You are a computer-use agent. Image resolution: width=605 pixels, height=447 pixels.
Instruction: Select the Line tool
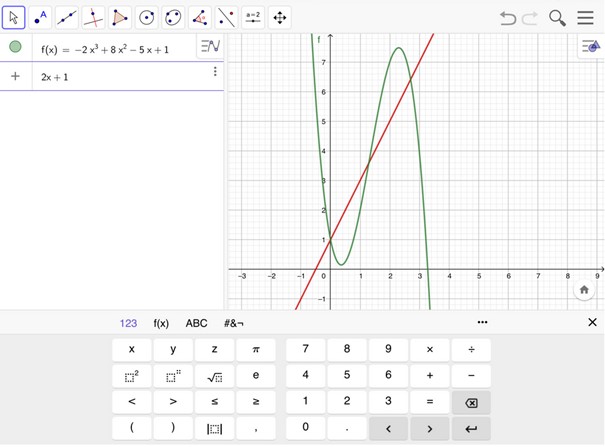(67, 17)
